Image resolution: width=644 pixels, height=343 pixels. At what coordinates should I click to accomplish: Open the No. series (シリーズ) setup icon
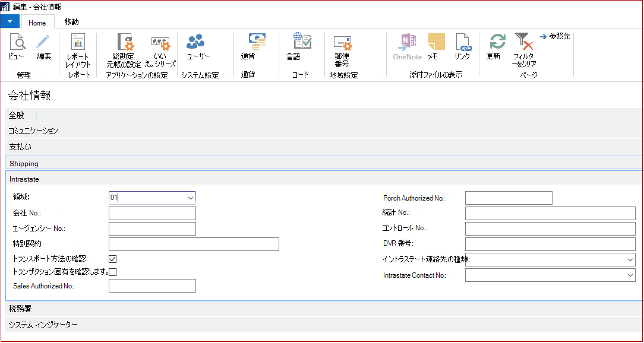(x=160, y=45)
